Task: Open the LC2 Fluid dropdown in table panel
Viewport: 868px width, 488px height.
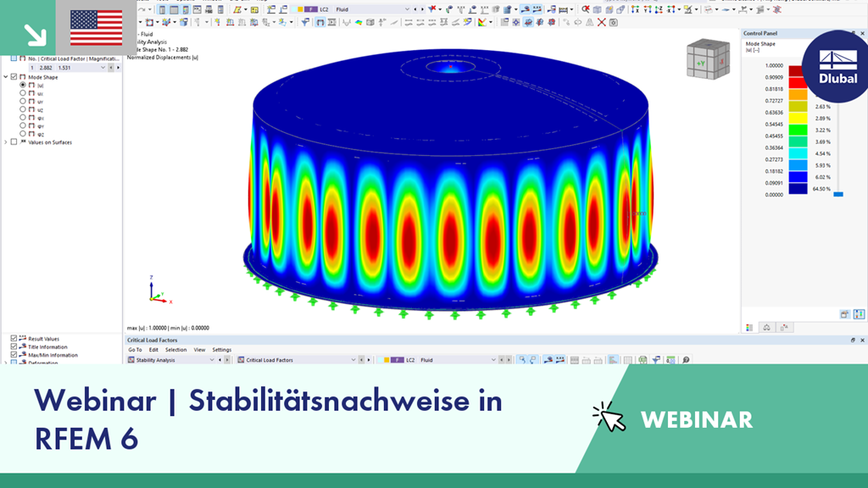Action: tap(493, 359)
